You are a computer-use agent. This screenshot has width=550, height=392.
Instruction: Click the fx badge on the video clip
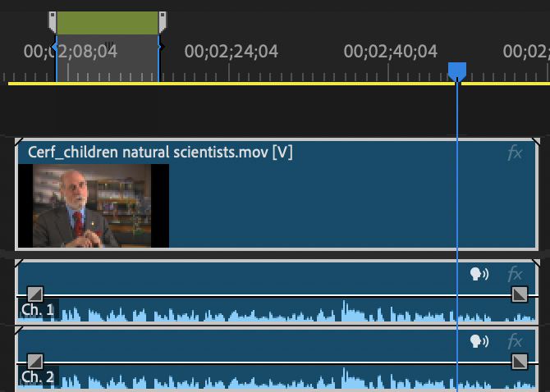pyautogui.click(x=515, y=153)
